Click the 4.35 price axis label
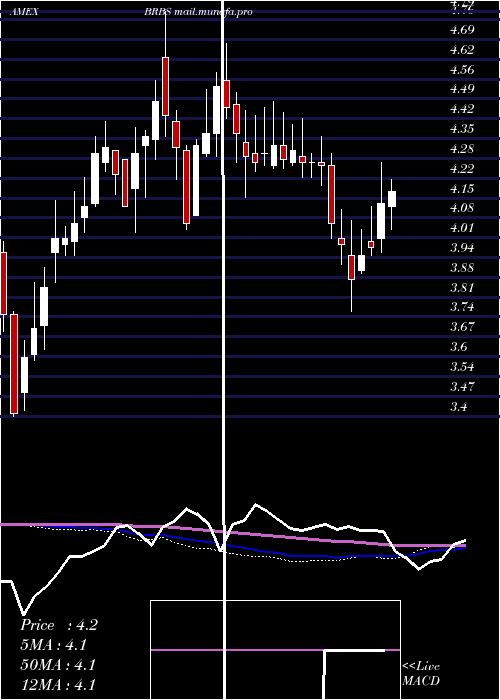Viewport: 500px width, 700px height. click(462, 129)
